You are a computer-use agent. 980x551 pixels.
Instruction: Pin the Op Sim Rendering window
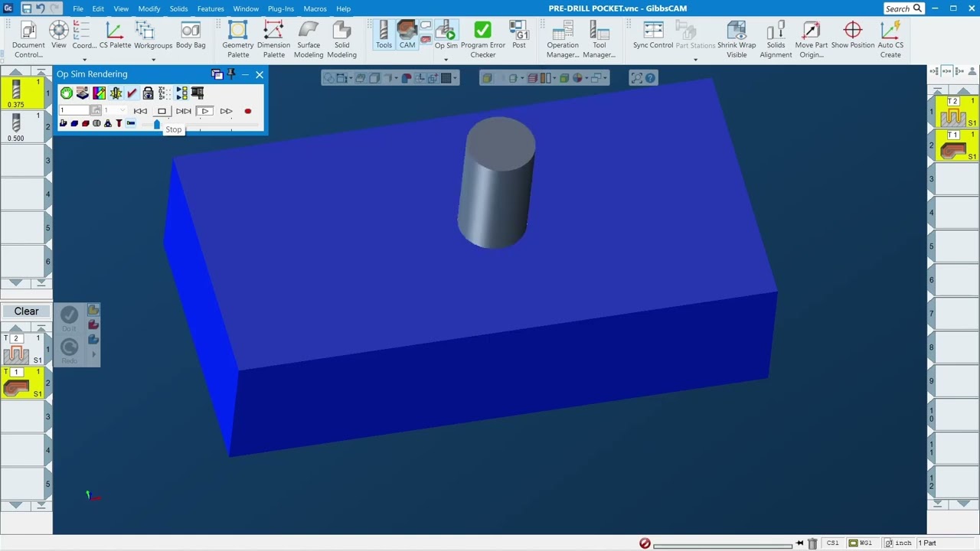pyautogui.click(x=231, y=74)
